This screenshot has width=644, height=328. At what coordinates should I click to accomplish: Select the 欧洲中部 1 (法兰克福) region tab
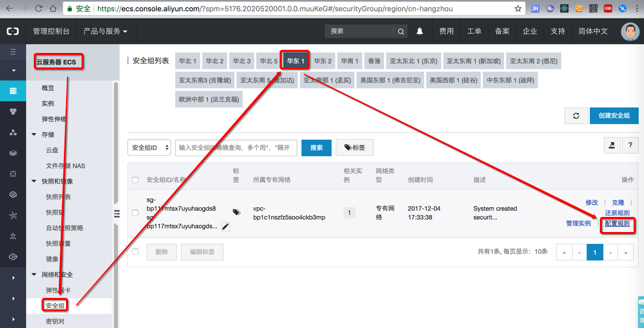point(209,99)
